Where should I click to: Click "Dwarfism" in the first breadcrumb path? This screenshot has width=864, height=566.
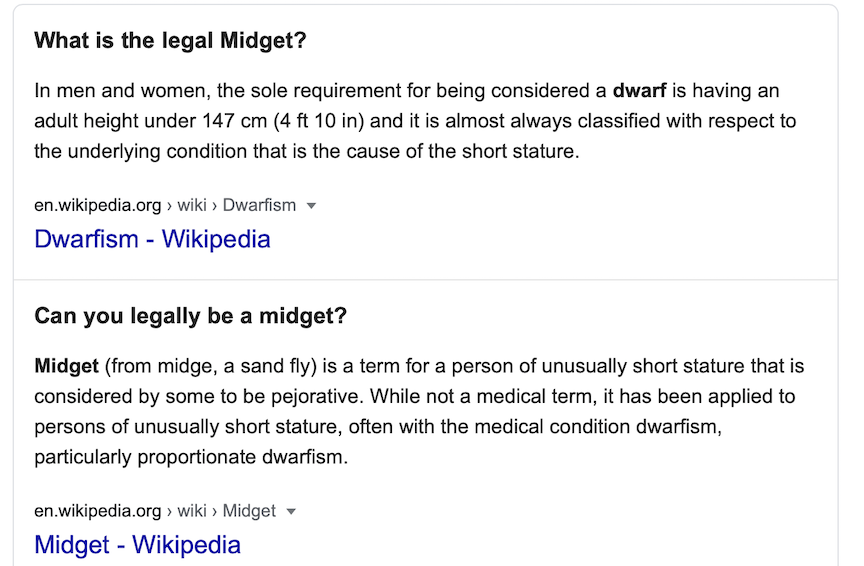pyautogui.click(x=259, y=206)
